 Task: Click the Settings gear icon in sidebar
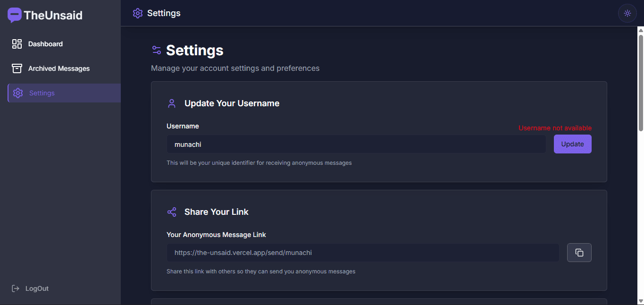(18, 93)
